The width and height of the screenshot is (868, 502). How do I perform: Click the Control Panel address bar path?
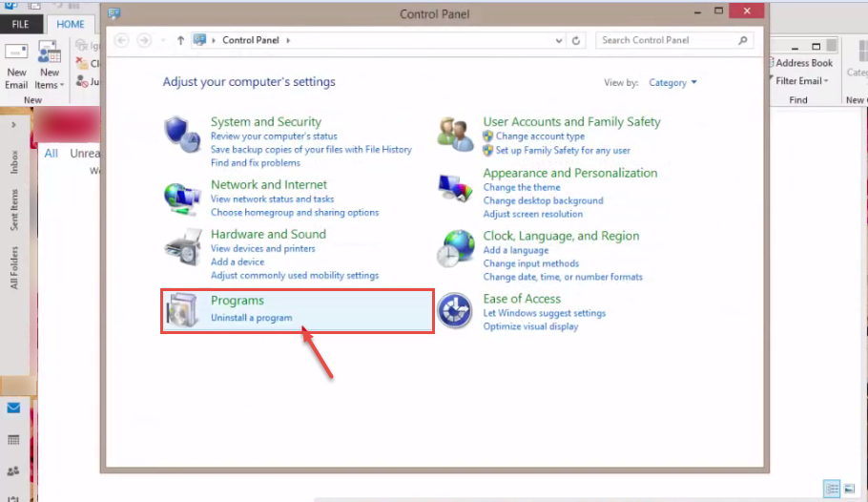(251, 40)
